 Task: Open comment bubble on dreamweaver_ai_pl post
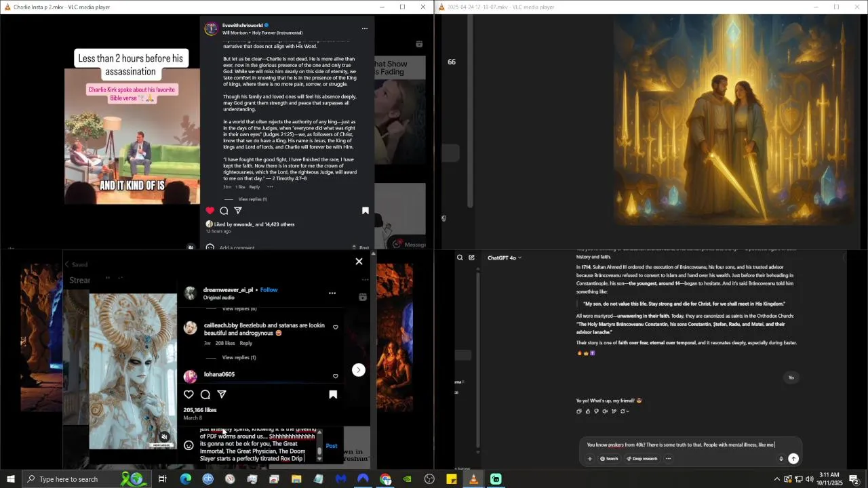pos(205,394)
